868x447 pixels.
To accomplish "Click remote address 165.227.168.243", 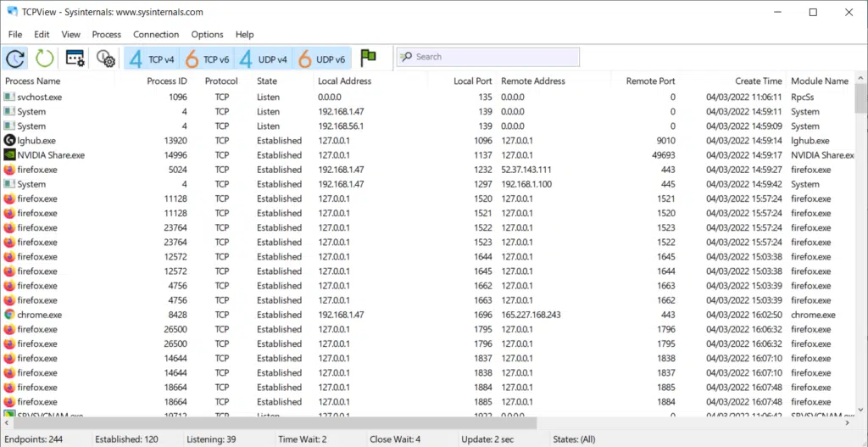I will coord(531,315).
